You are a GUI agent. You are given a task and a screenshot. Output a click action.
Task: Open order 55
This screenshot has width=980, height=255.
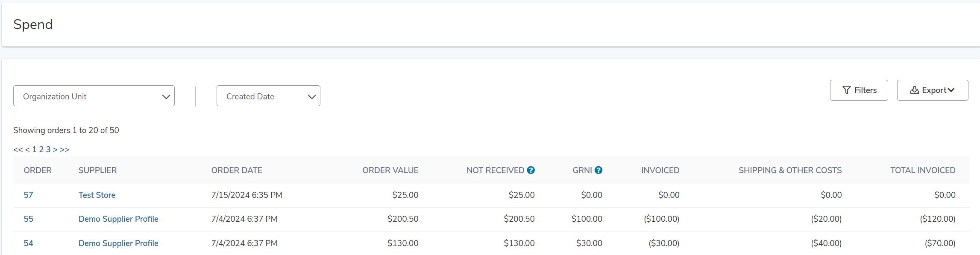point(28,219)
